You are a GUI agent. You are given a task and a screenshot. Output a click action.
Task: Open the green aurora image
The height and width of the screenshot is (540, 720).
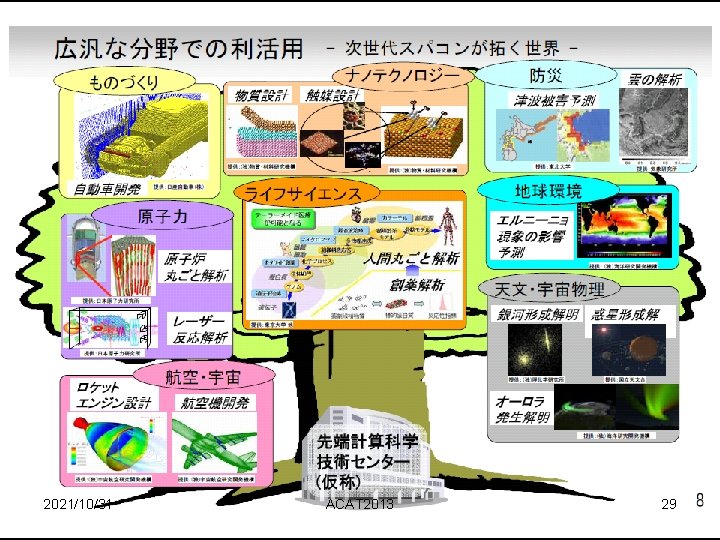pyautogui.click(x=616, y=408)
